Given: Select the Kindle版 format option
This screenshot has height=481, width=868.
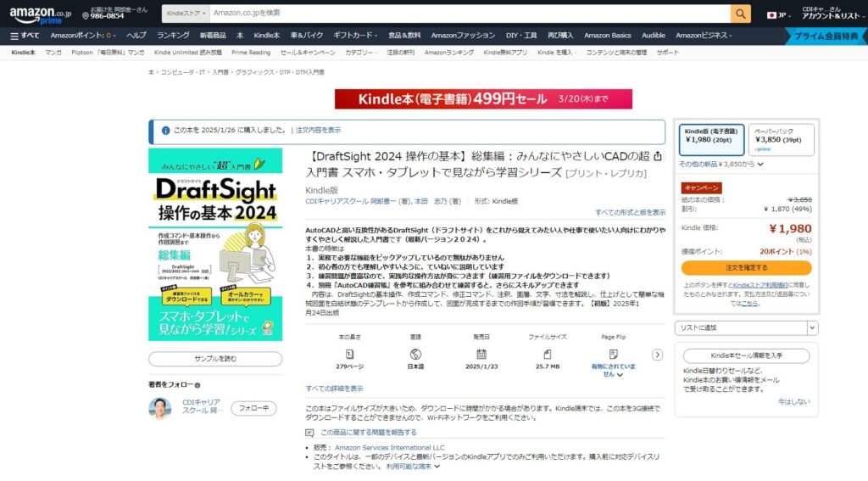Looking at the screenshot, I should pyautogui.click(x=711, y=140).
